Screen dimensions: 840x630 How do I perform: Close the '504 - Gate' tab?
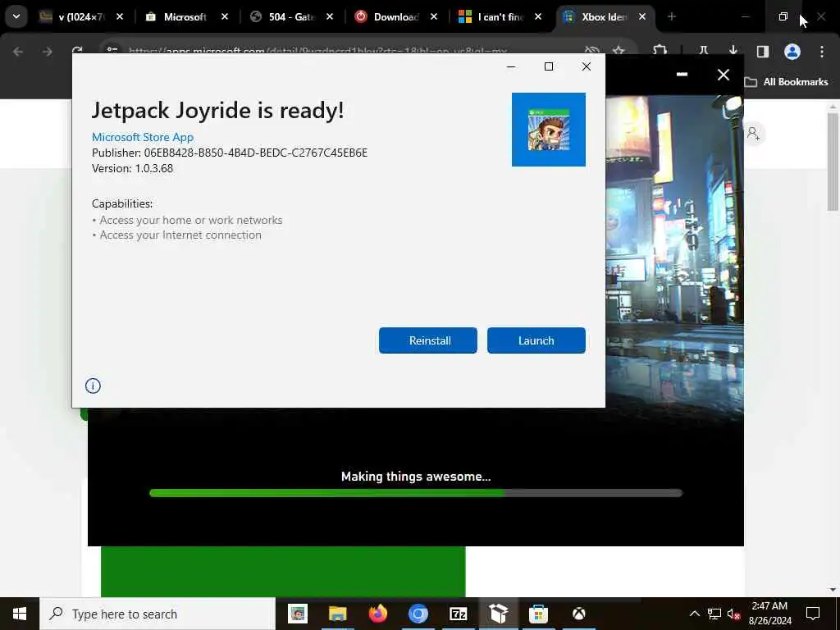[330, 17]
